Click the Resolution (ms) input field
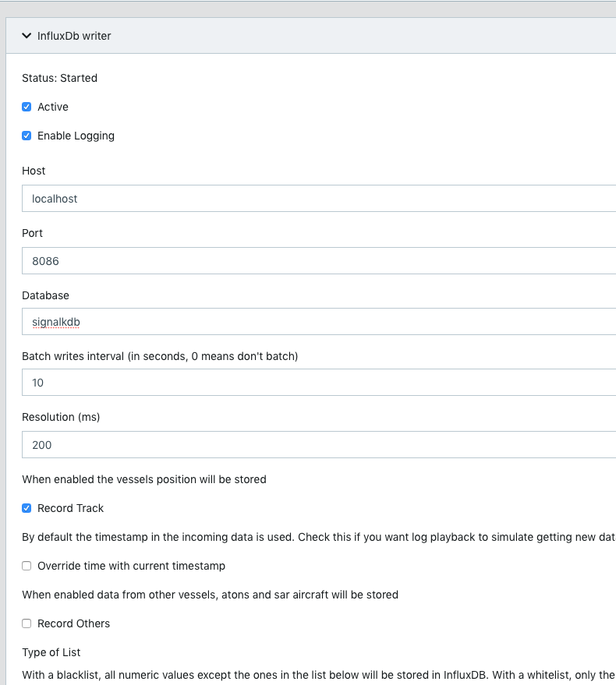The height and width of the screenshot is (685, 616). (234, 444)
